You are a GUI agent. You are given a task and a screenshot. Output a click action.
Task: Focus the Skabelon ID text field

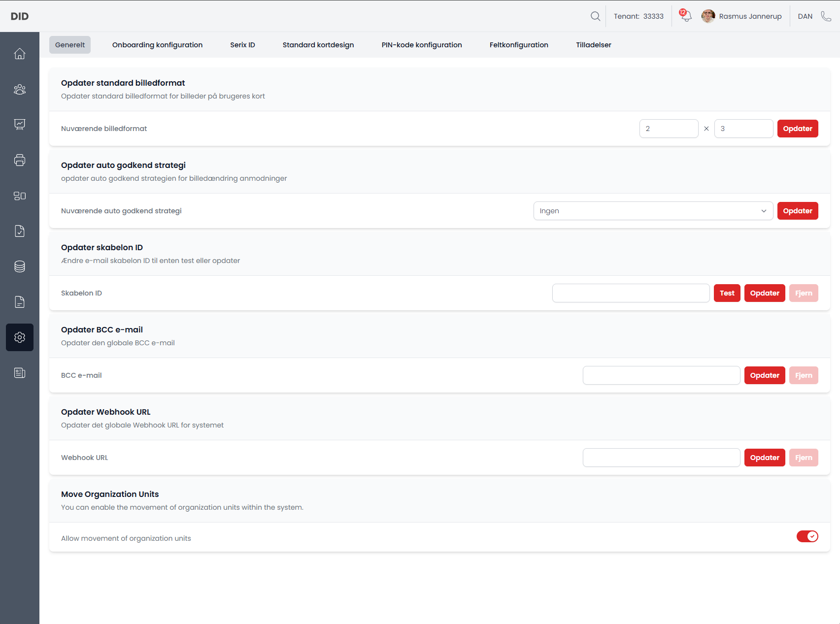pyautogui.click(x=631, y=293)
